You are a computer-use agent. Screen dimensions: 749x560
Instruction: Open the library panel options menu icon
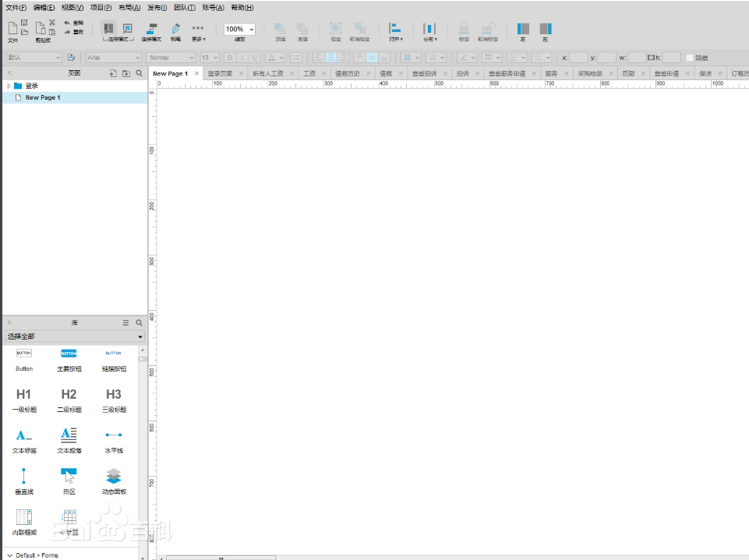tap(125, 322)
